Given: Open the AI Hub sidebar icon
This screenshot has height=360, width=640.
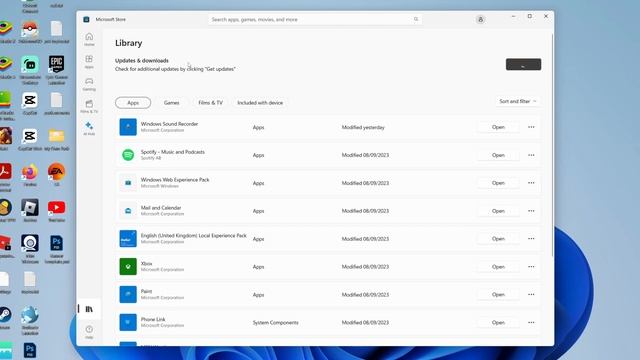Looking at the screenshot, I should 89,129.
